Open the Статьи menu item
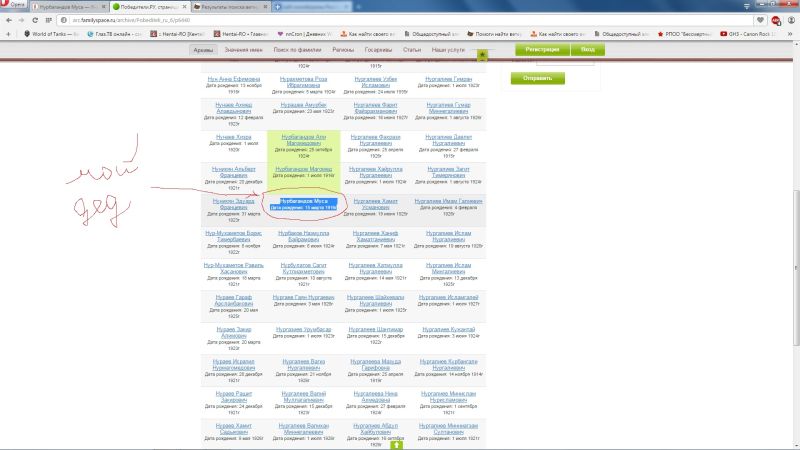The image size is (800, 450). (412, 50)
